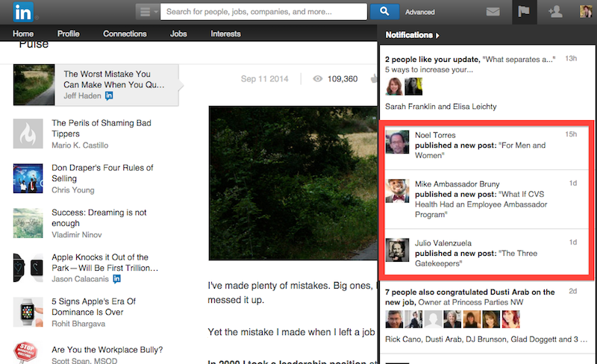Click the Apple Watch pair thumbnail
This screenshot has width=597, height=364.
click(28, 268)
